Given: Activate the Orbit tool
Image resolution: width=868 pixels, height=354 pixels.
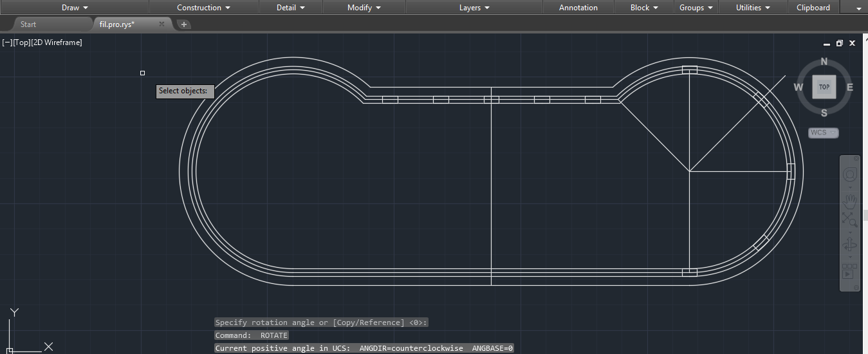Looking at the screenshot, I should pyautogui.click(x=850, y=244).
